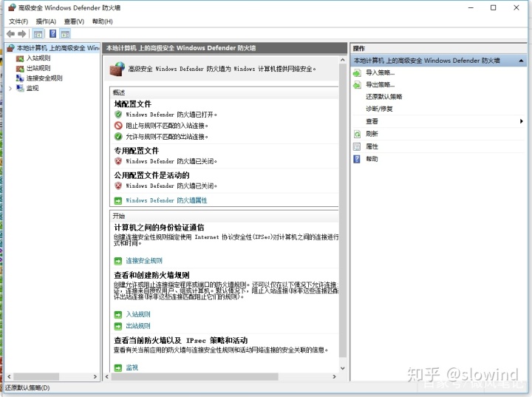Click center pane vertical scrollbar up arrow

point(343,60)
